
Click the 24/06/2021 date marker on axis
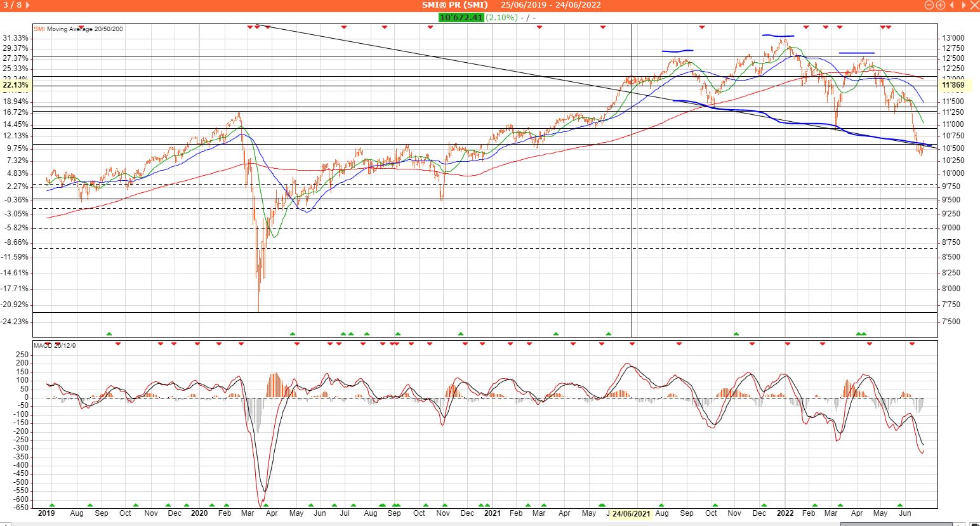[632, 513]
